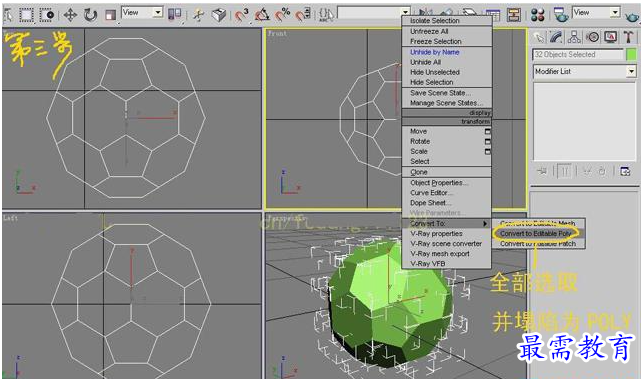The height and width of the screenshot is (379, 641).
Task: Open the Display panel tab icon
Action: (610, 37)
